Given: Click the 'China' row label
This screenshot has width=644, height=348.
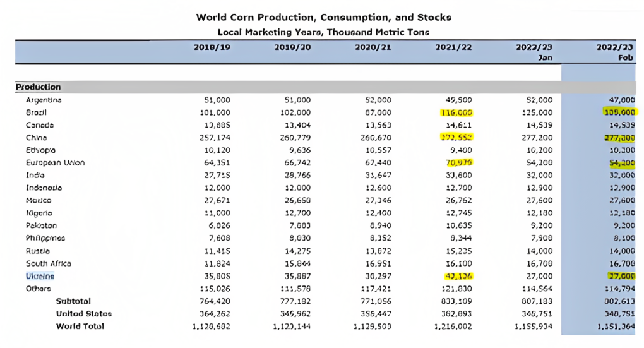Looking at the screenshot, I should (x=36, y=138).
